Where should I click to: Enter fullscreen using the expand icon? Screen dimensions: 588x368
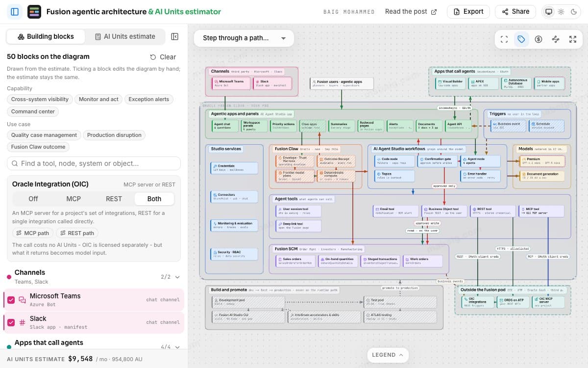point(573,39)
